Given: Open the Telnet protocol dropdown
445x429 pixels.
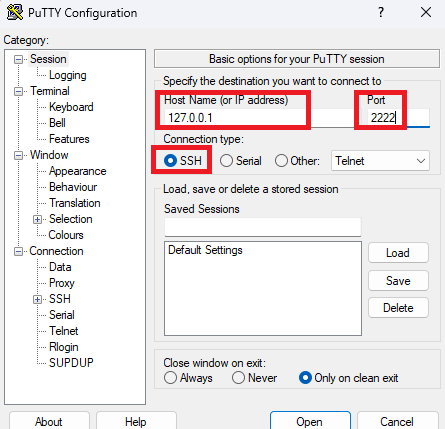Looking at the screenshot, I should (x=380, y=161).
